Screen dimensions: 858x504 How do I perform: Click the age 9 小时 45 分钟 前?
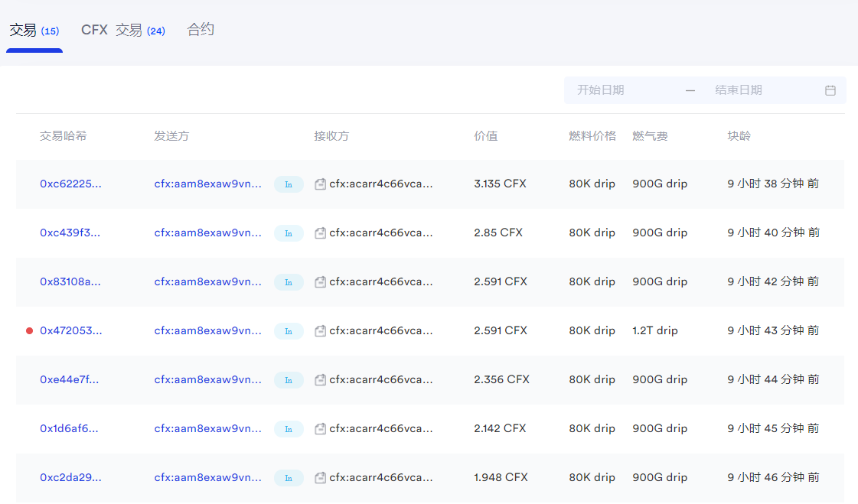(x=773, y=428)
